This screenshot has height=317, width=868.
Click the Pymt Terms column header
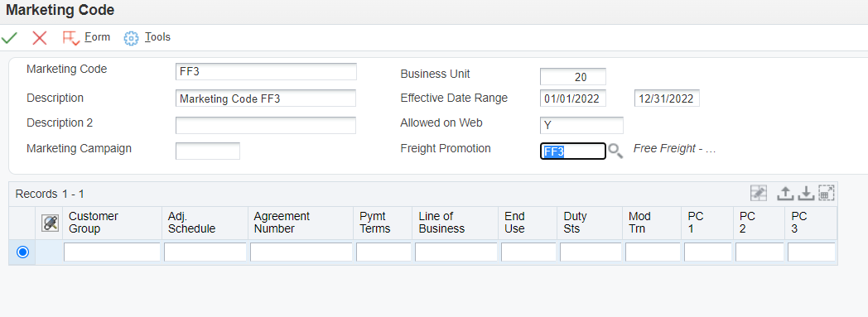coord(383,223)
